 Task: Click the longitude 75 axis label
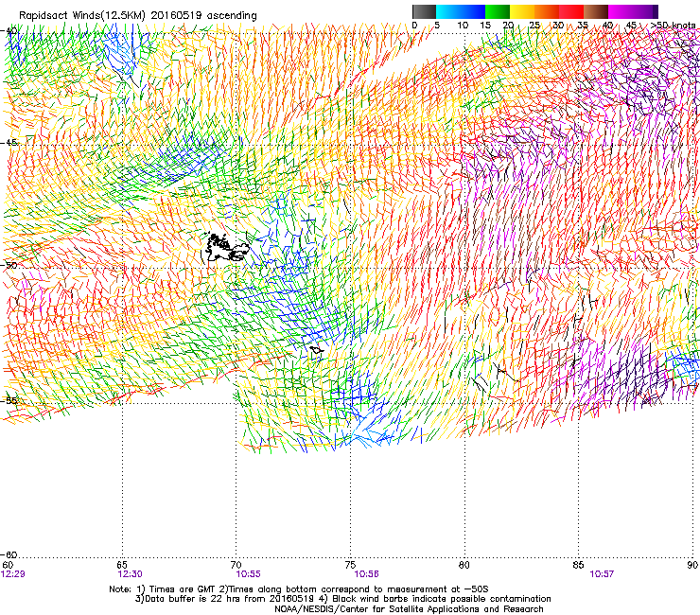click(350, 565)
